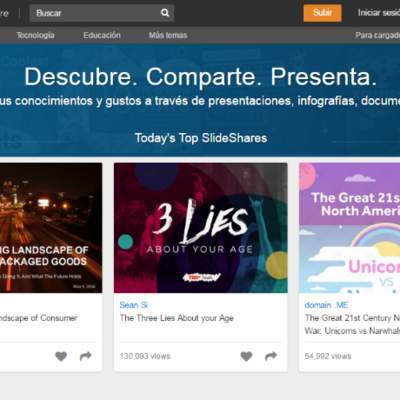Open the Tecnología topic
Viewport: 400px width, 400px height.
point(35,35)
